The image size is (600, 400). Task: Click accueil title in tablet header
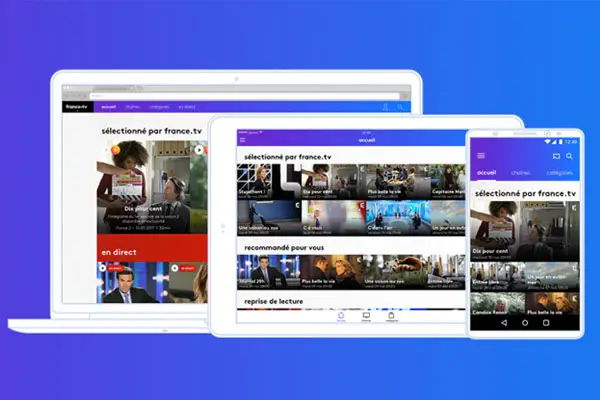coord(367,140)
